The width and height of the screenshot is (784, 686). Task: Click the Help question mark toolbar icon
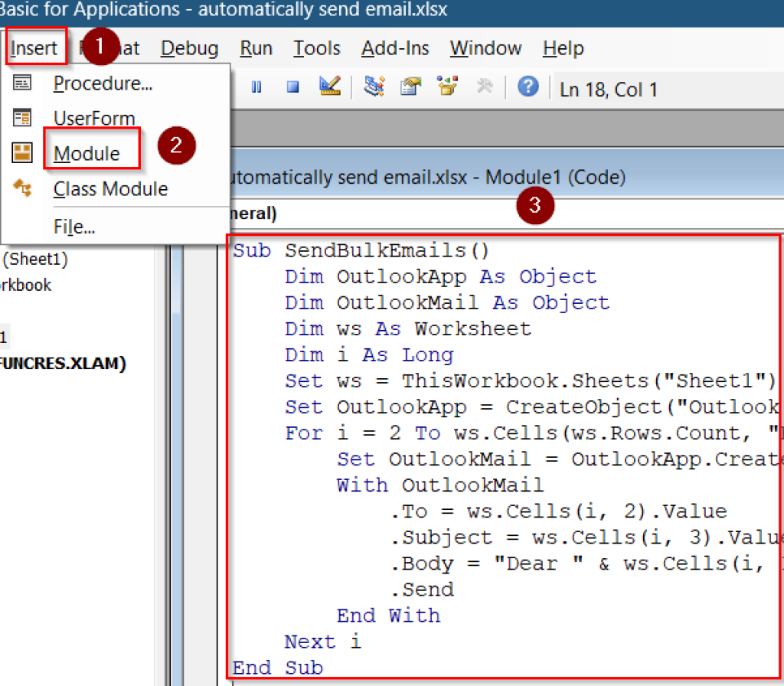(x=528, y=87)
